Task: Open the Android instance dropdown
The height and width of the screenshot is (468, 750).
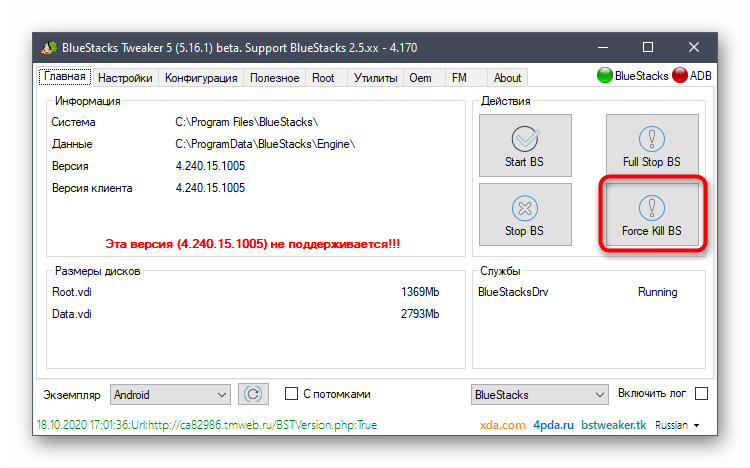Action: tap(170, 394)
